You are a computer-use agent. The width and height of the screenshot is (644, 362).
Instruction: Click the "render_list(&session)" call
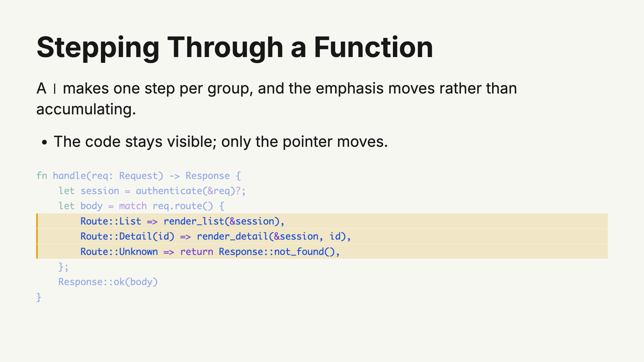point(221,221)
